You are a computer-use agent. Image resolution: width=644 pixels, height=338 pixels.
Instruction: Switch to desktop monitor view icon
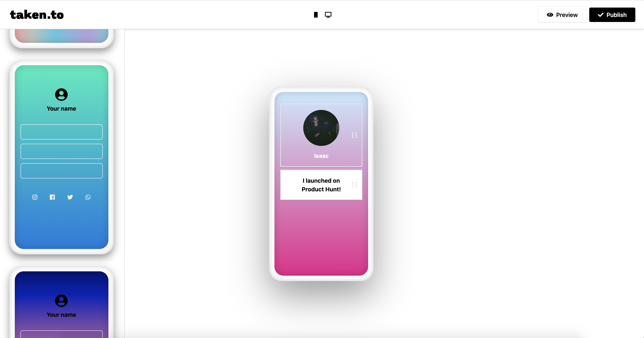pos(328,15)
